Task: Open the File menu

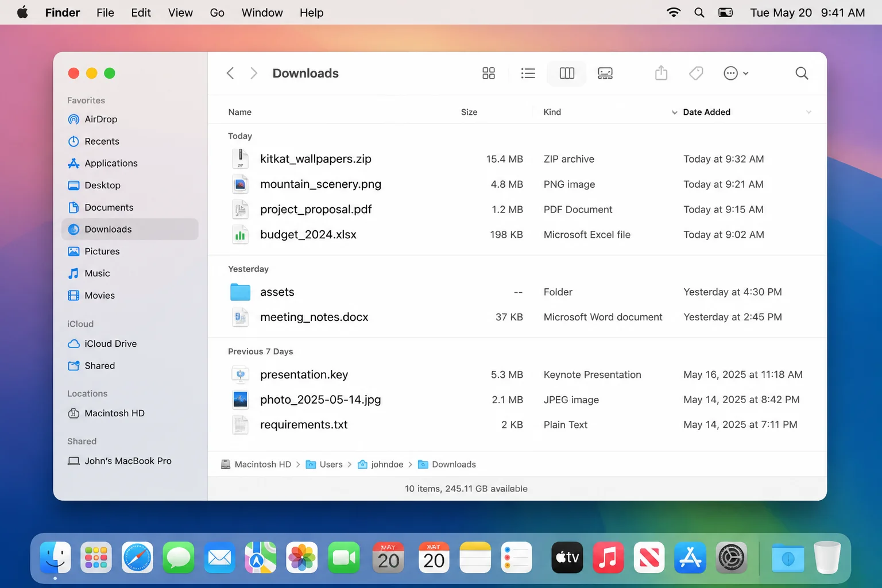Action: coord(105,13)
